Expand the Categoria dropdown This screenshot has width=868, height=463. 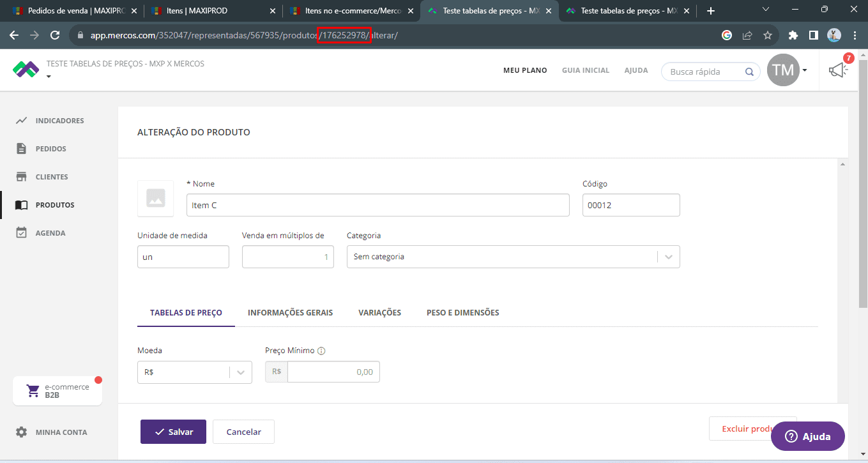pos(668,257)
